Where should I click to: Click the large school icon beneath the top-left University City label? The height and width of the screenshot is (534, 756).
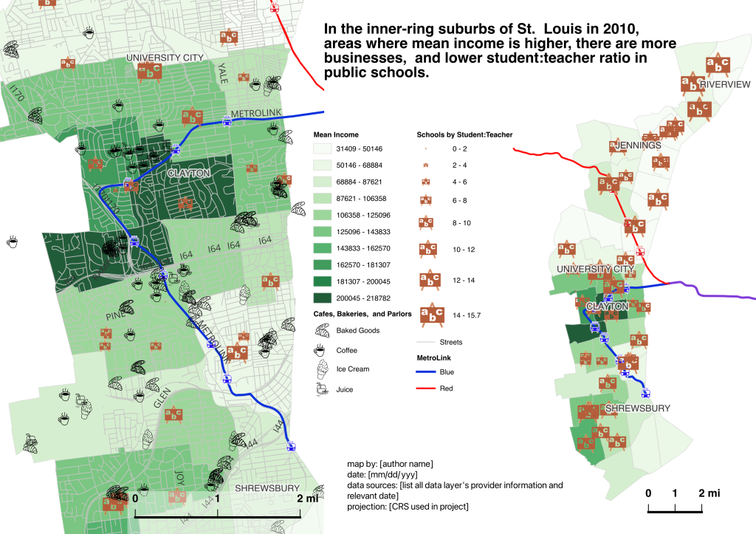[x=151, y=70]
